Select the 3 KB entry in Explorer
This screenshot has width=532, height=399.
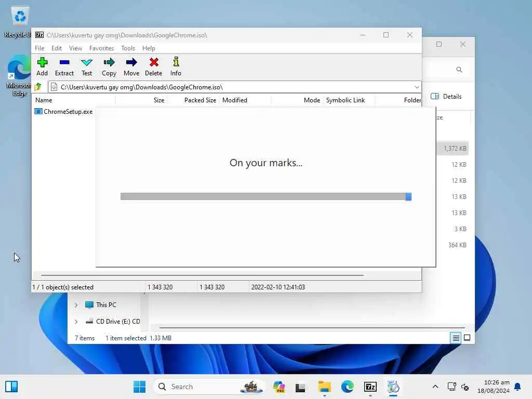point(460,229)
